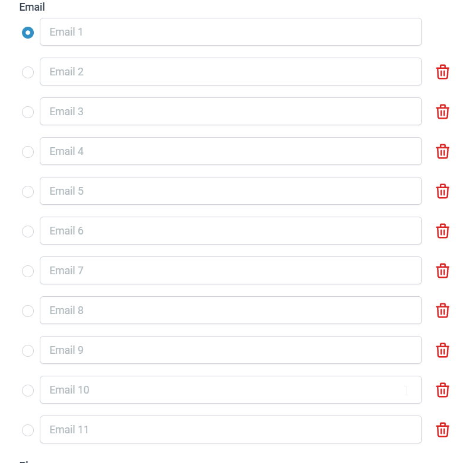The width and height of the screenshot is (476, 463).
Task: Focus the Email 10 input field
Action: (231, 390)
